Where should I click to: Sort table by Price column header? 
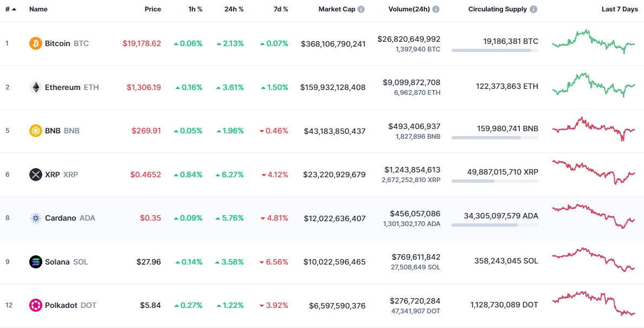(153, 9)
